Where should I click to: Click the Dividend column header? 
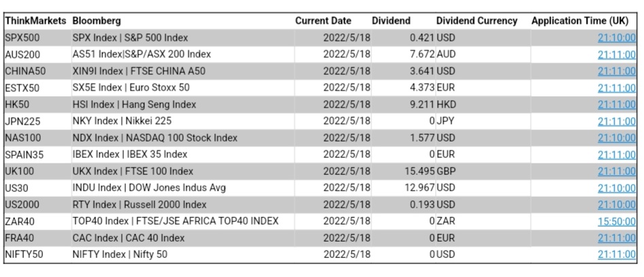coord(391,21)
